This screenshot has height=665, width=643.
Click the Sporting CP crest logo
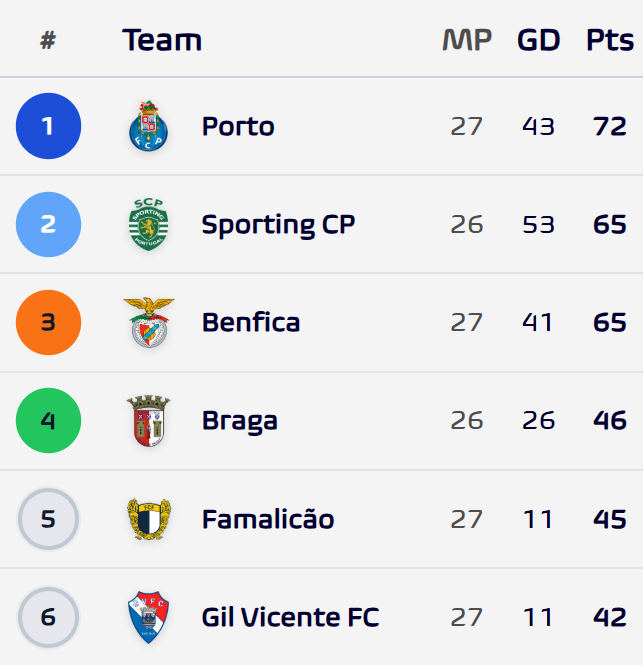148,224
